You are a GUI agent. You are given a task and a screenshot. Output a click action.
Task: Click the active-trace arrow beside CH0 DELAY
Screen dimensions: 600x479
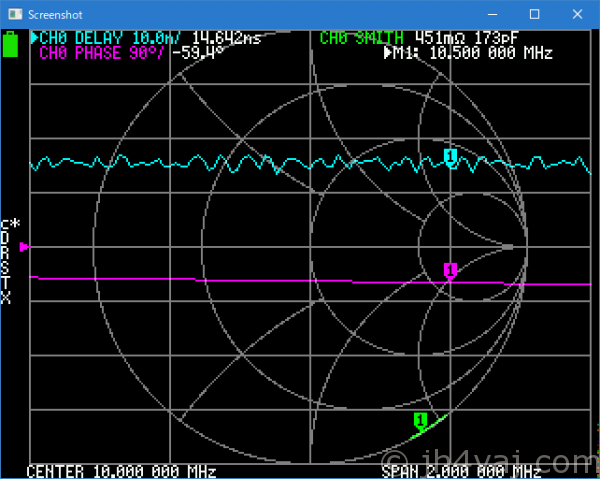35,38
